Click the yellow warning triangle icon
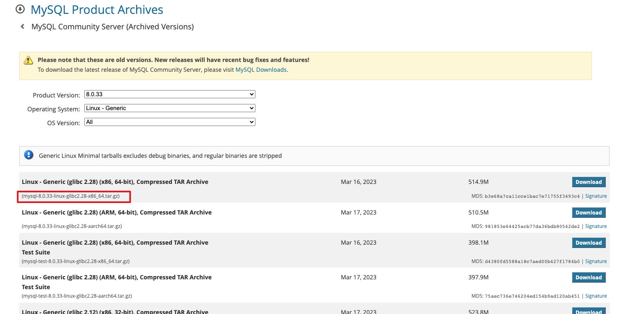Image resolution: width=644 pixels, height=314 pixels. [x=28, y=60]
